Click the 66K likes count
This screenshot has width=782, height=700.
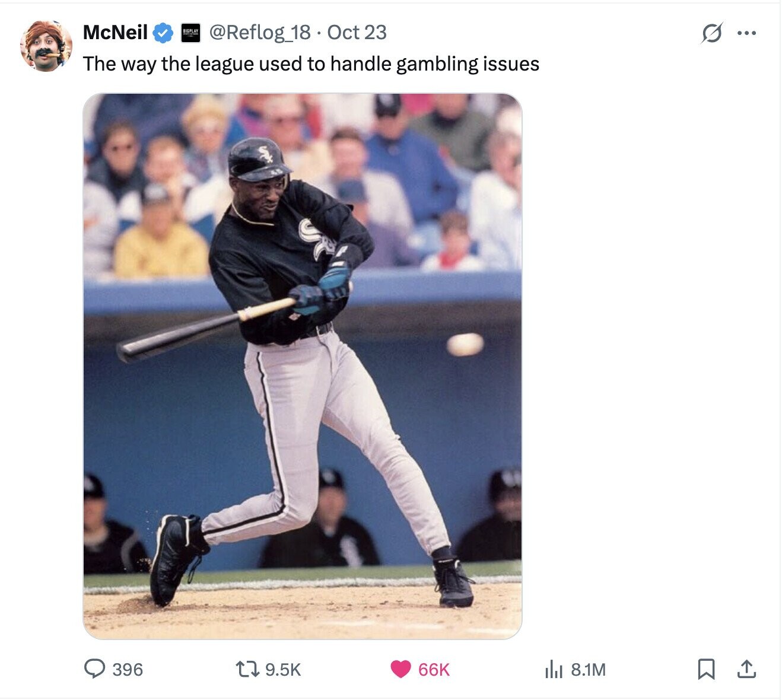(x=434, y=670)
